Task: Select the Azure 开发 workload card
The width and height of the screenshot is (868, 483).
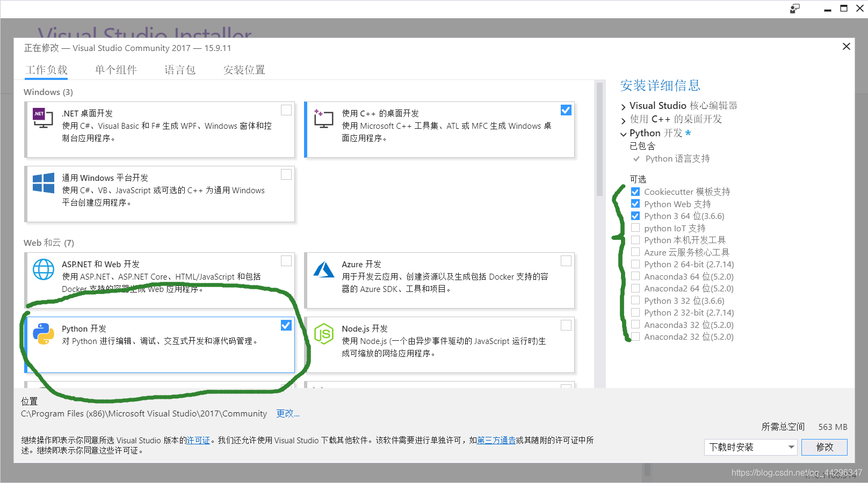Action: [440, 280]
